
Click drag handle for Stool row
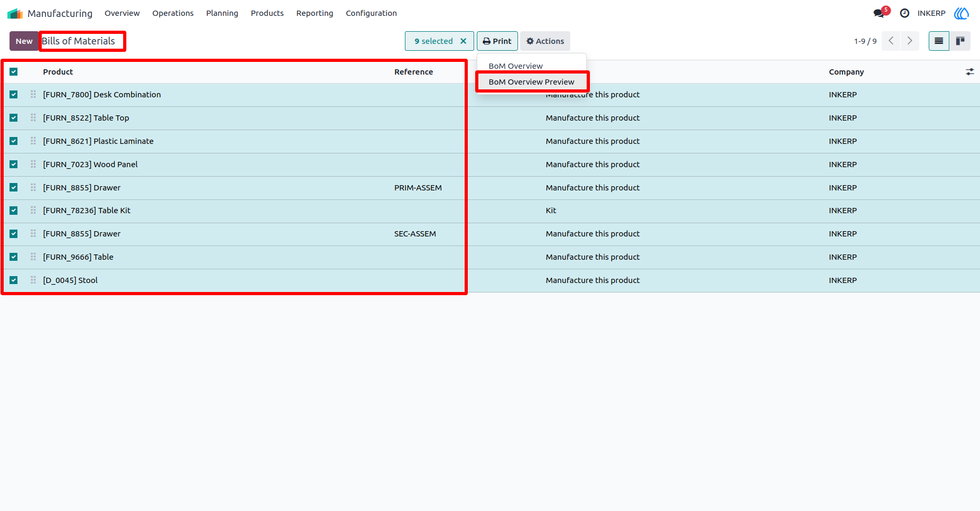tap(33, 280)
